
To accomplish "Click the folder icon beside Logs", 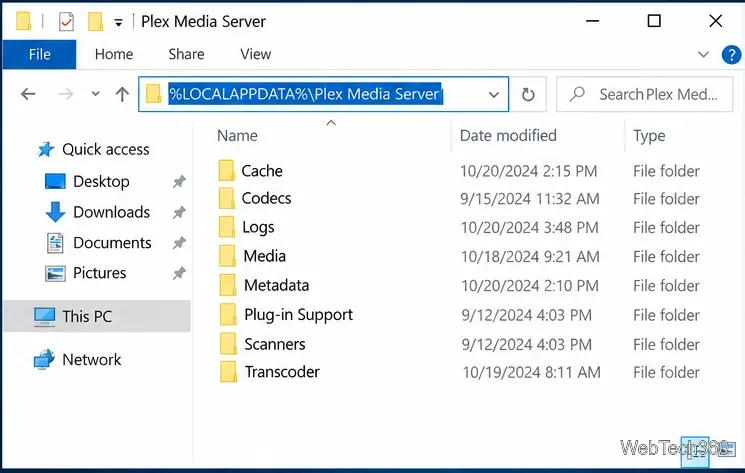I will pyautogui.click(x=227, y=227).
